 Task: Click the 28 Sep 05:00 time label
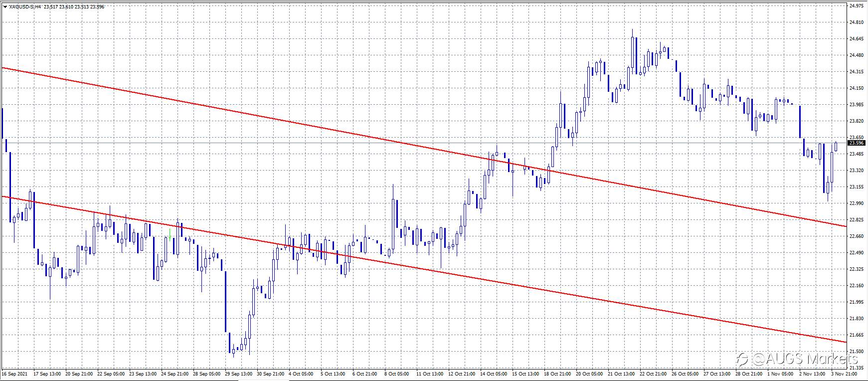207,374
